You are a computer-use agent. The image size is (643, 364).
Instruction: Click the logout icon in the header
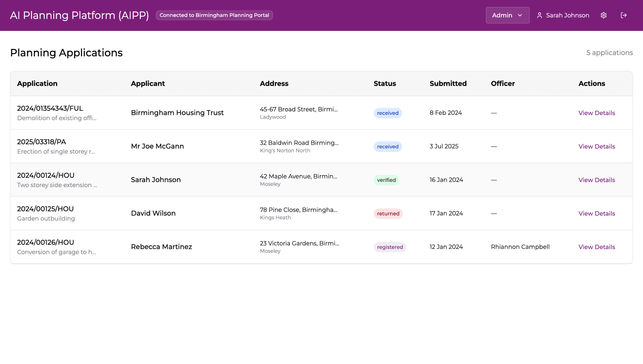click(624, 15)
